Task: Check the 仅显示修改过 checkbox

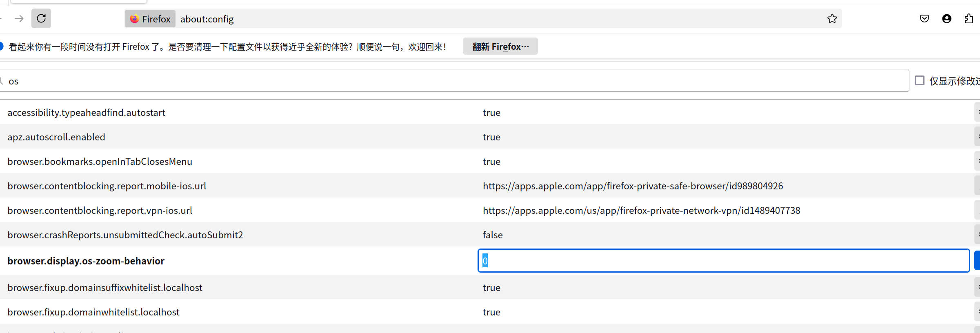Action: point(920,80)
